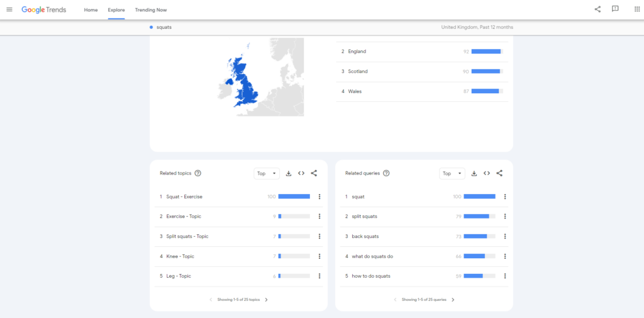Click the 'Related topics' heading
This screenshot has height=318, width=644.
pos(175,173)
